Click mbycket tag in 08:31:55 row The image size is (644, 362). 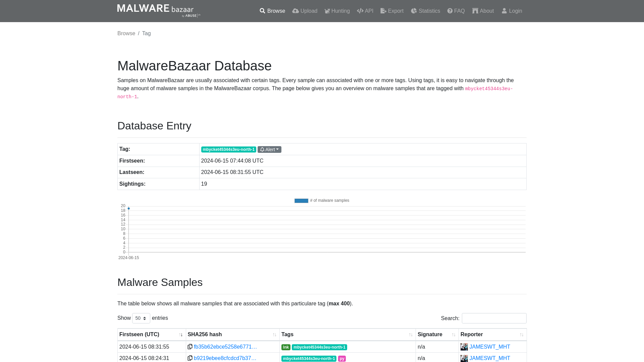click(x=319, y=347)
